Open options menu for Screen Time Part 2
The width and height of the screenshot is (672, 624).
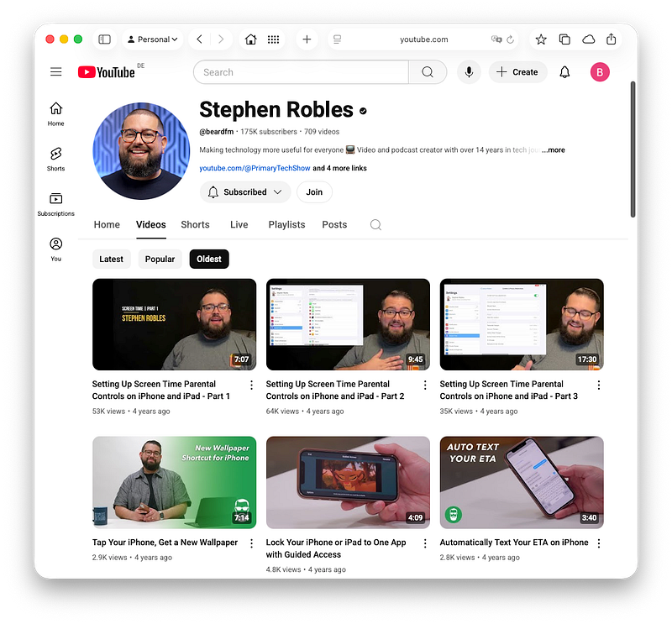(x=425, y=385)
